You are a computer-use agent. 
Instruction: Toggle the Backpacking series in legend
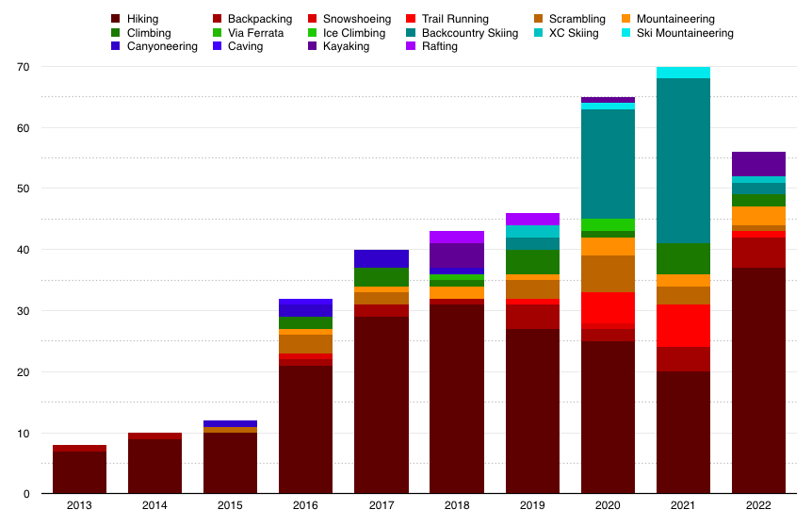click(259, 19)
